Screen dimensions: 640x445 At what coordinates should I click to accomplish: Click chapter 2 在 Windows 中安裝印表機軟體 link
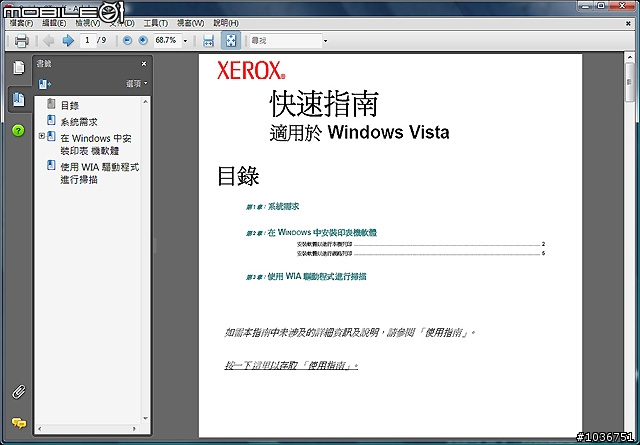pos(311,233)
